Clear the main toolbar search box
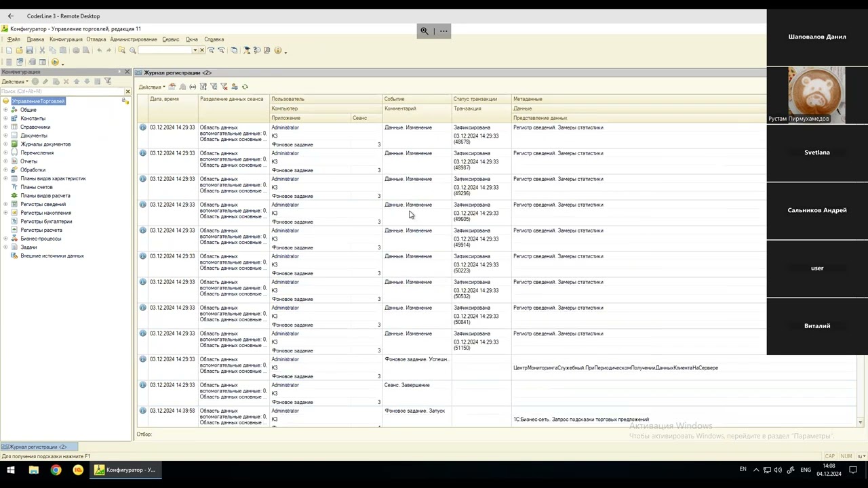Image resolution: width=868 pixels, height=488 pixels. [201, 50]
